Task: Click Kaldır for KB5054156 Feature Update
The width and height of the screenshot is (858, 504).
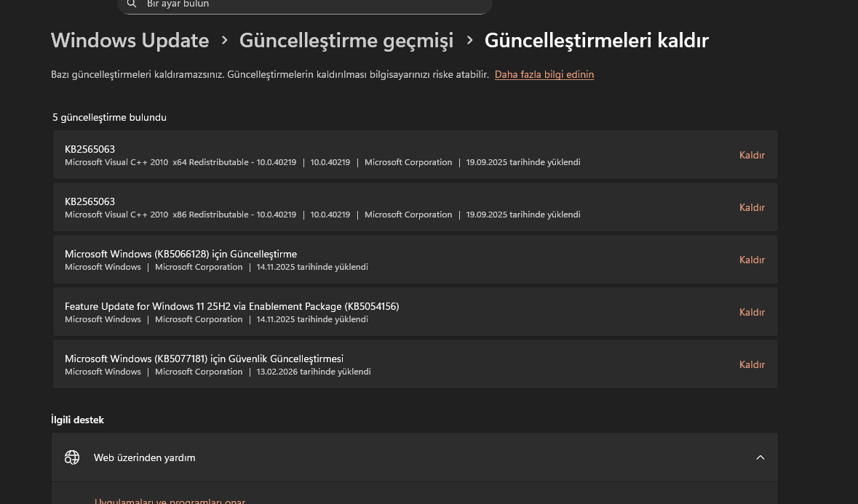Action: [752, 313]
